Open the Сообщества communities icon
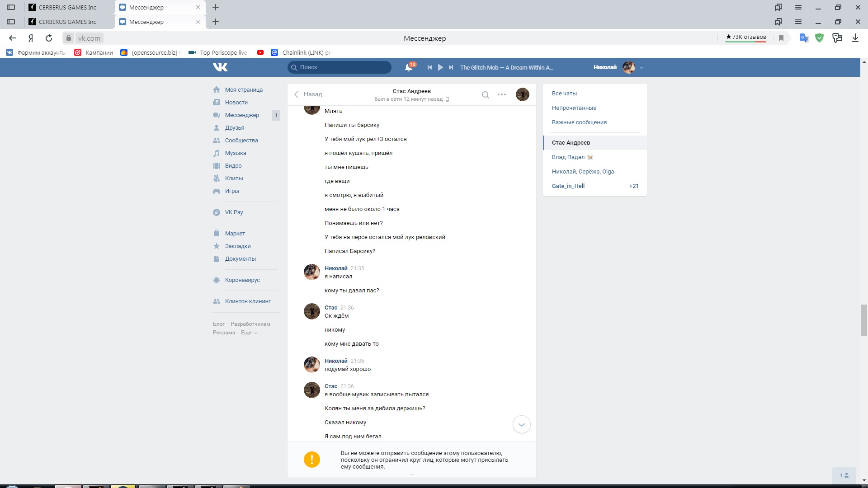This screenshot has width=868, height=488. [217, 140]
